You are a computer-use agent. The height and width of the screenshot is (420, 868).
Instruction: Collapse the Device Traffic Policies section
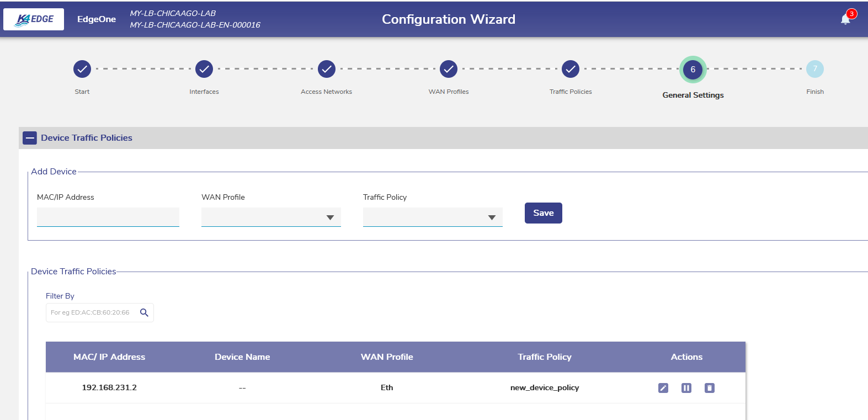click(x=30, y=138)
